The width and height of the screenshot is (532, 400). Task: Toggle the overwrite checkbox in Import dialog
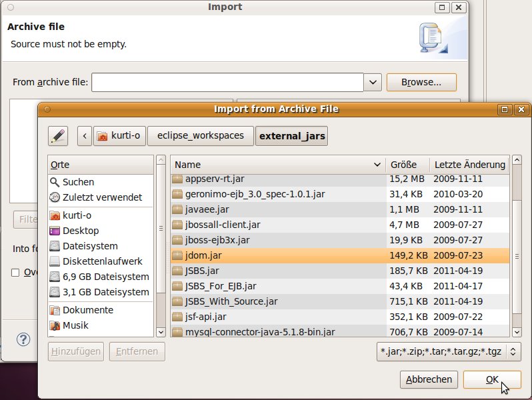coord(15,272)
